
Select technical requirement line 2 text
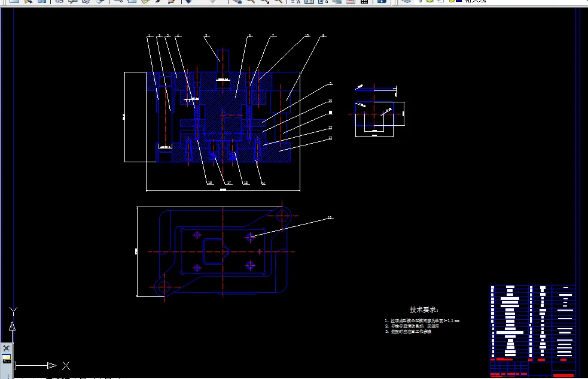point(412,326)
